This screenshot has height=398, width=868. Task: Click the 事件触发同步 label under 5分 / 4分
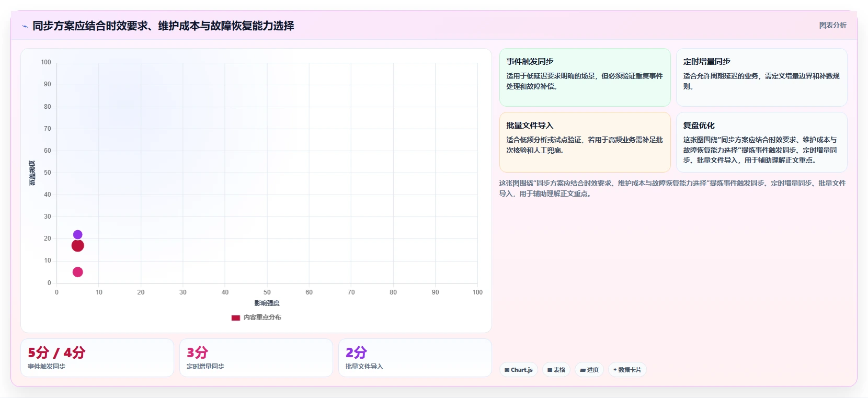(x=47, y=367)
